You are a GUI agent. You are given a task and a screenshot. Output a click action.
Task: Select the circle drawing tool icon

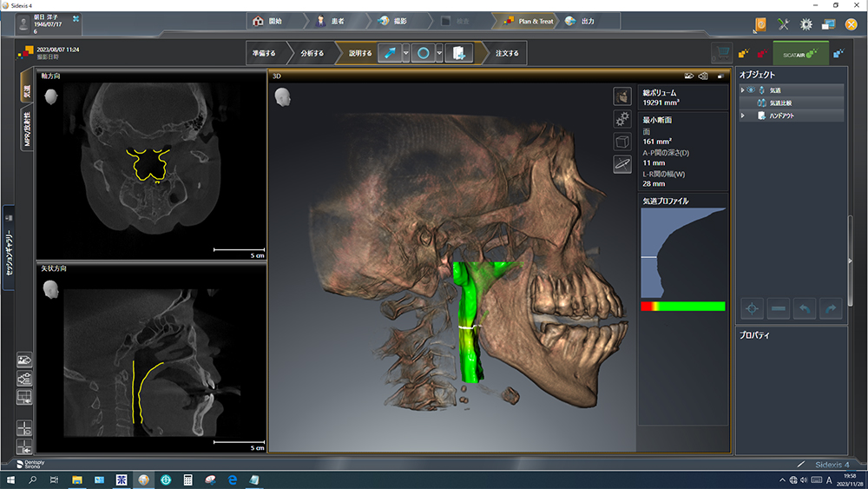(x=424, y=53)
